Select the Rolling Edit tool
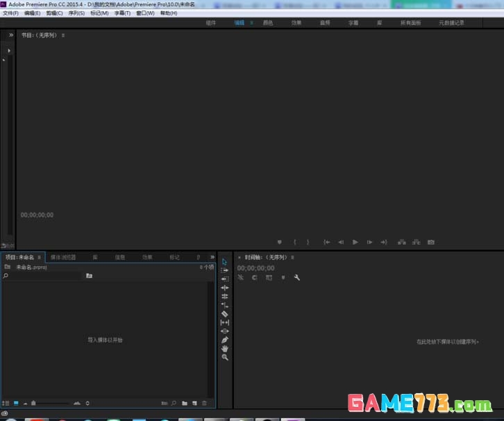The width and height of the screenshot is (504, 421). point(225,296)
